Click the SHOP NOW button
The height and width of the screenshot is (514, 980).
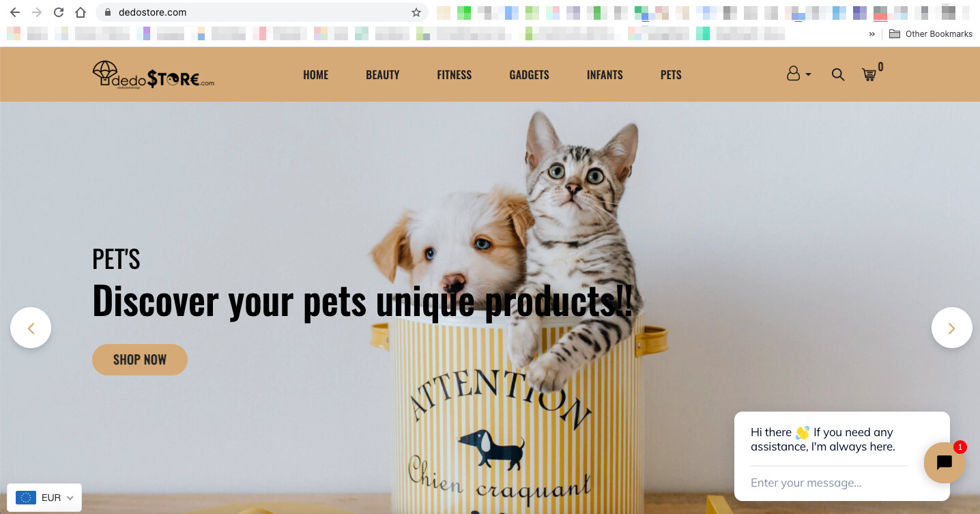[140, 360]
